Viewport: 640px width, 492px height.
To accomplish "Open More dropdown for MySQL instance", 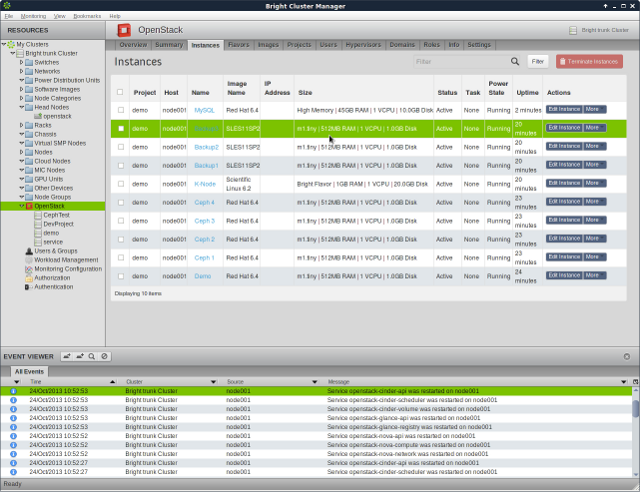I will coord(594,109).
